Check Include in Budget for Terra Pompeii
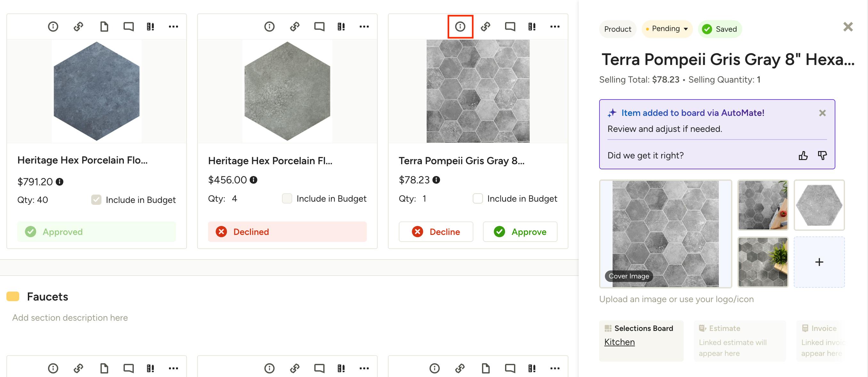 pyautogui.click(x=478, y=198)
